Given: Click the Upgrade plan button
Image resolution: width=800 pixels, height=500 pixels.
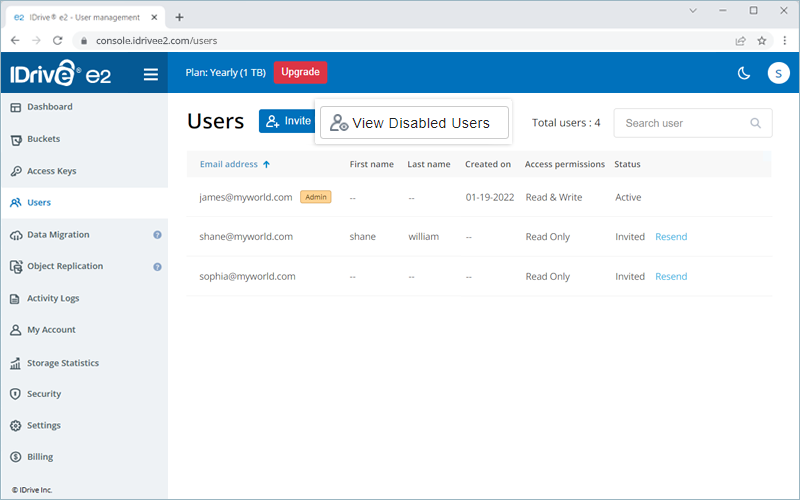Looking at the screenshot, I should (300, 72).
